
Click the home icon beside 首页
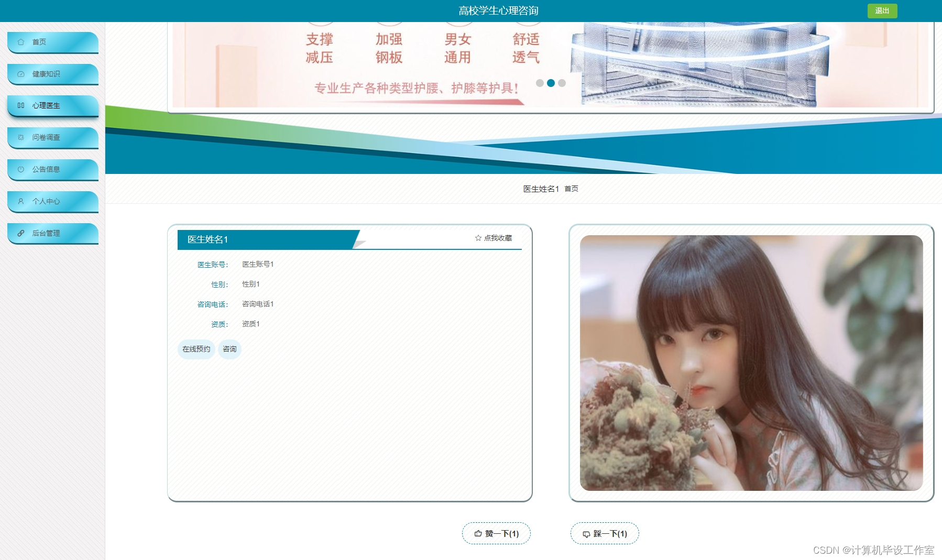pos(21,42)
